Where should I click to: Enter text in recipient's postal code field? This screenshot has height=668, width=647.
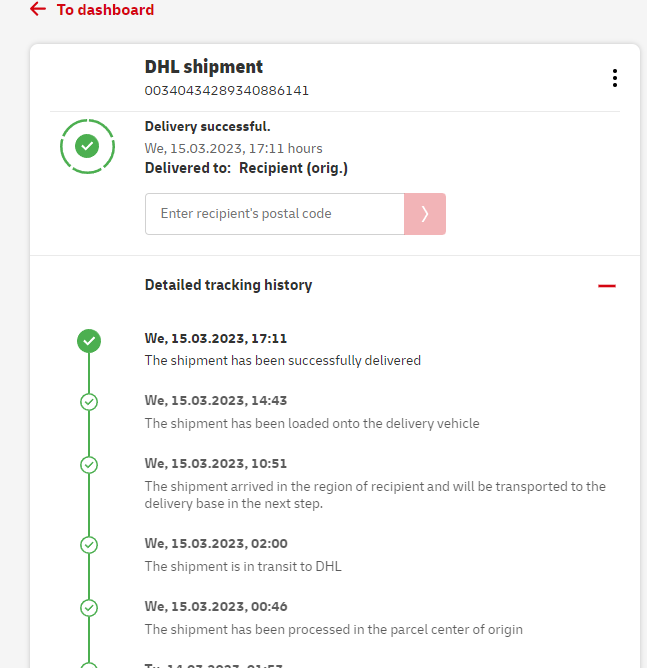(x=274, y=214)
